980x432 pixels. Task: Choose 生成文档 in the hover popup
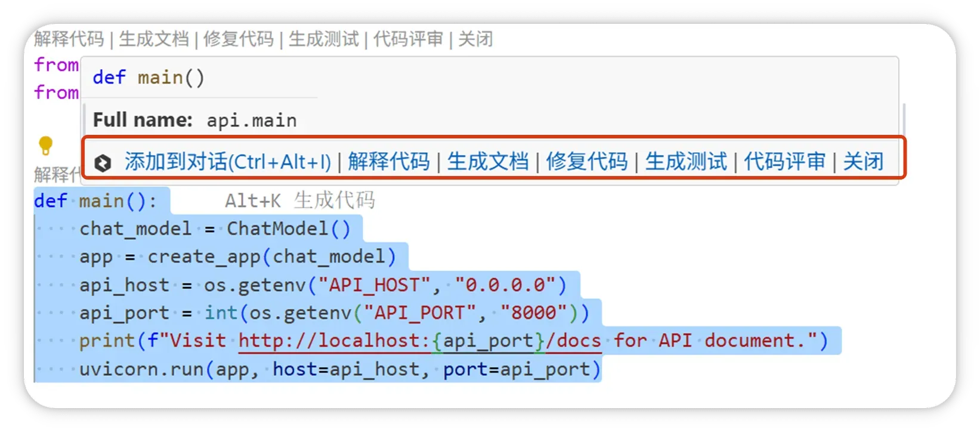[x=487, y=162]
